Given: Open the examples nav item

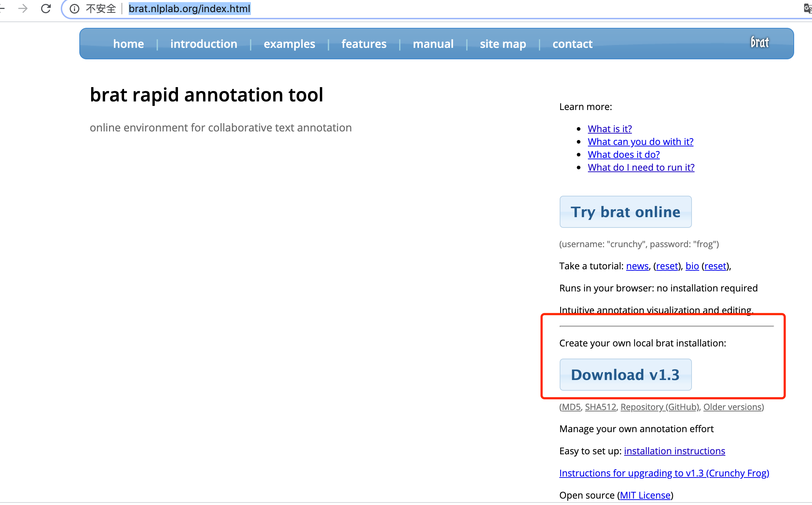Looking at the screenshot, I should pos(289,44).
